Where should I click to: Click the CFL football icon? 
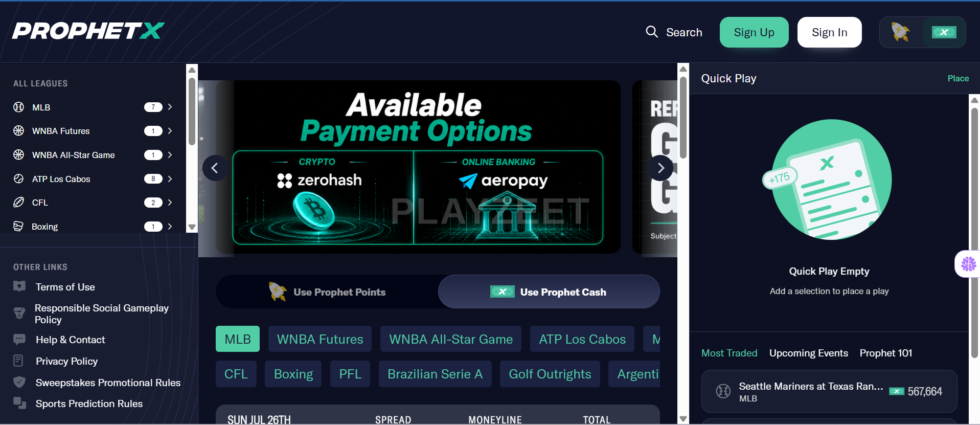19,202
